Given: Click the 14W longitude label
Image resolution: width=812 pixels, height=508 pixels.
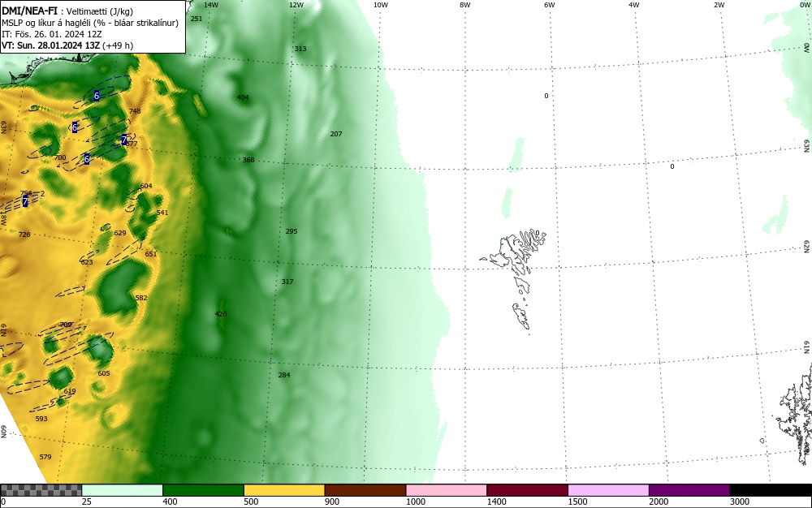Looking at the screenshot, I should [211, 5].
